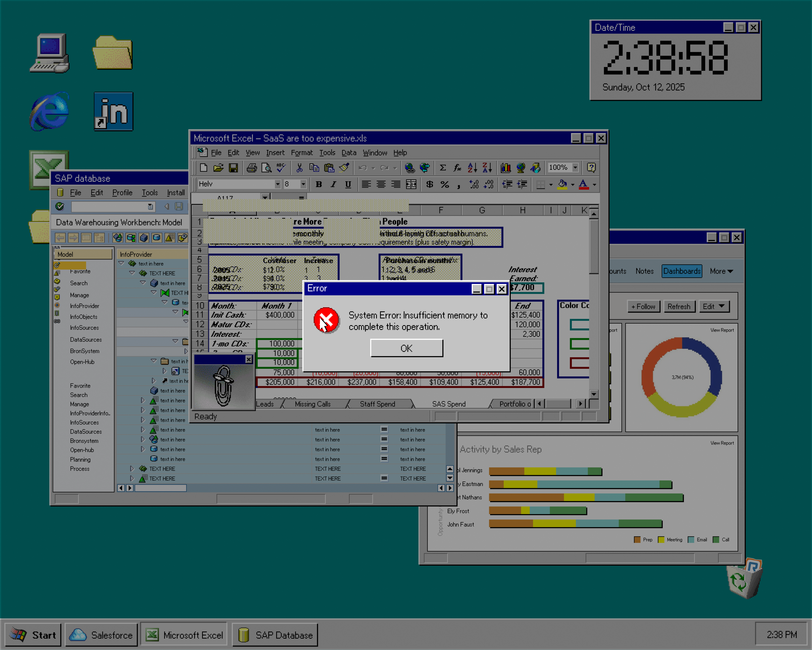Click the Font Color red A swatch
Image resolution: width=812 pixels, height=650 pixels.
(x=583, y=184)
